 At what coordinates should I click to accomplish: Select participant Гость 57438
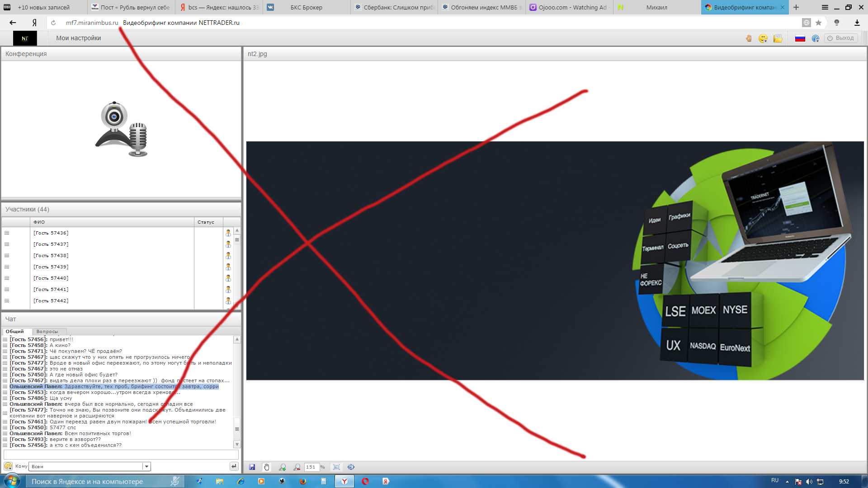(x=51, y=255)
